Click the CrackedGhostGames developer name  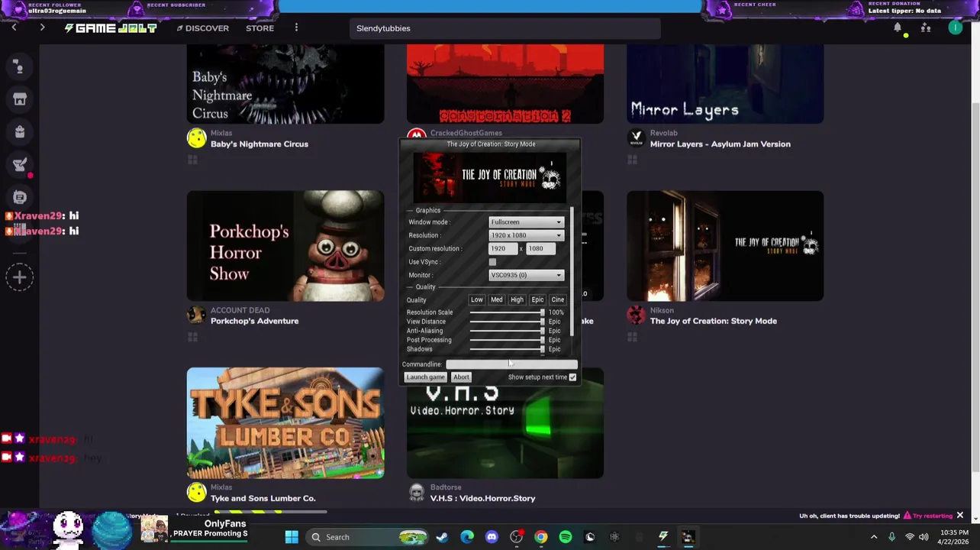466,133
